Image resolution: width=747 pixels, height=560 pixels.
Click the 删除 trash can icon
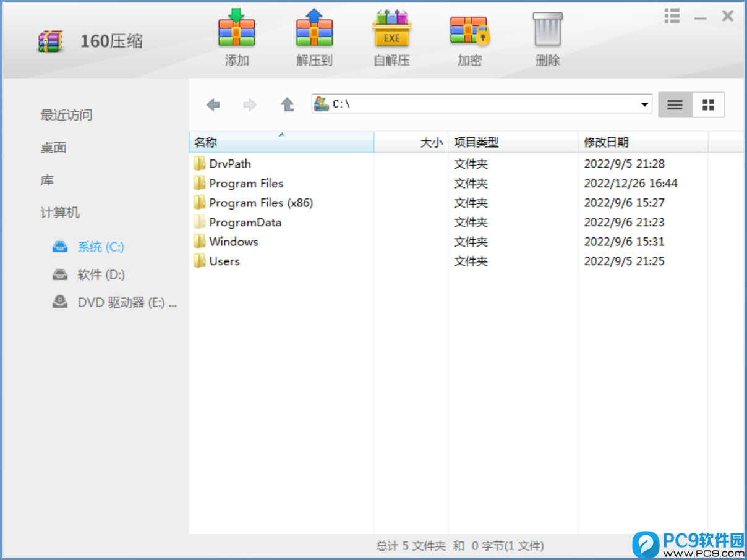pyautogui.click(x=548, y=29)
